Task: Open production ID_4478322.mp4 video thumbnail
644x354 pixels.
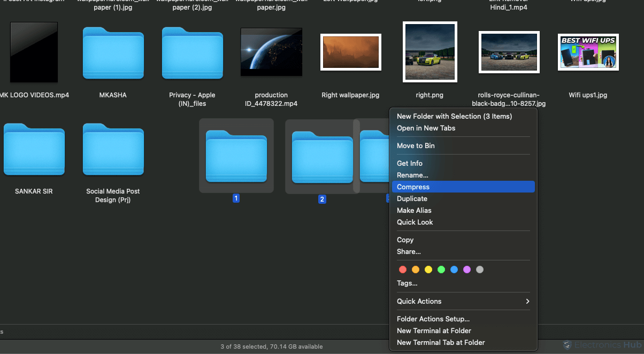Action: tap(271, 52)
